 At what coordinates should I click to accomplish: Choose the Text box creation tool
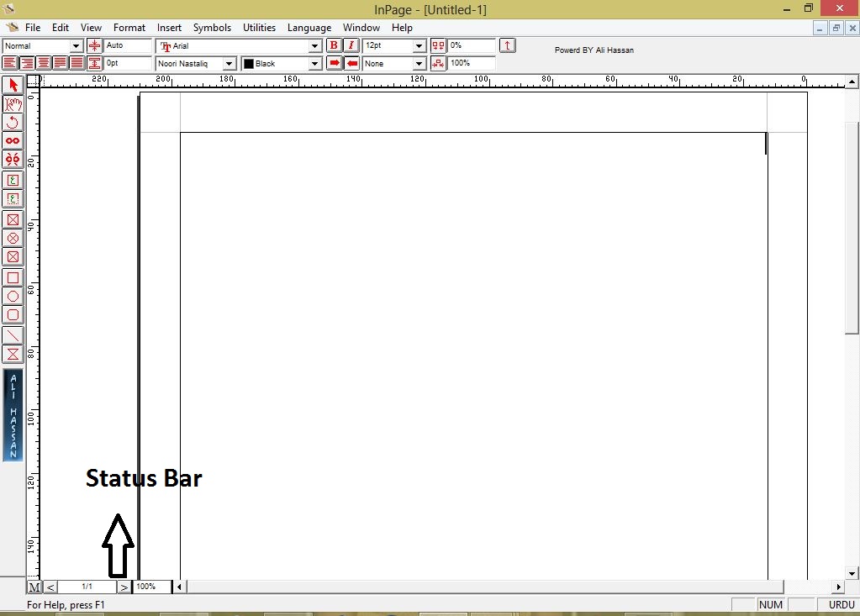coord(12,181)
